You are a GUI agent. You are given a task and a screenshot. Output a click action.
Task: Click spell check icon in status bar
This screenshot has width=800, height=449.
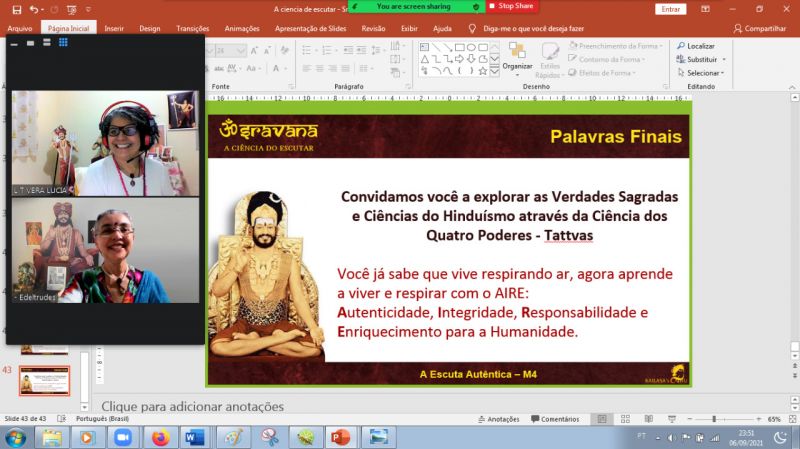coord(62,419)
